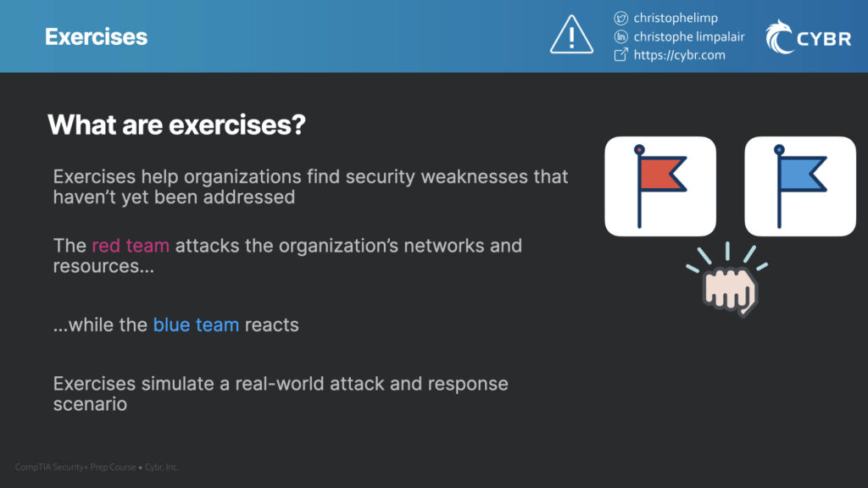This screenshot has height=488, width=868.
Task: Click the CYBR brand text
Action: point(824,39)
